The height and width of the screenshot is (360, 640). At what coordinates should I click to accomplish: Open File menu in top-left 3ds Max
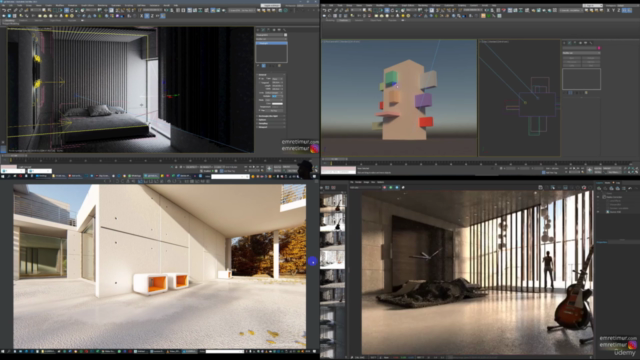pos(3,5)
